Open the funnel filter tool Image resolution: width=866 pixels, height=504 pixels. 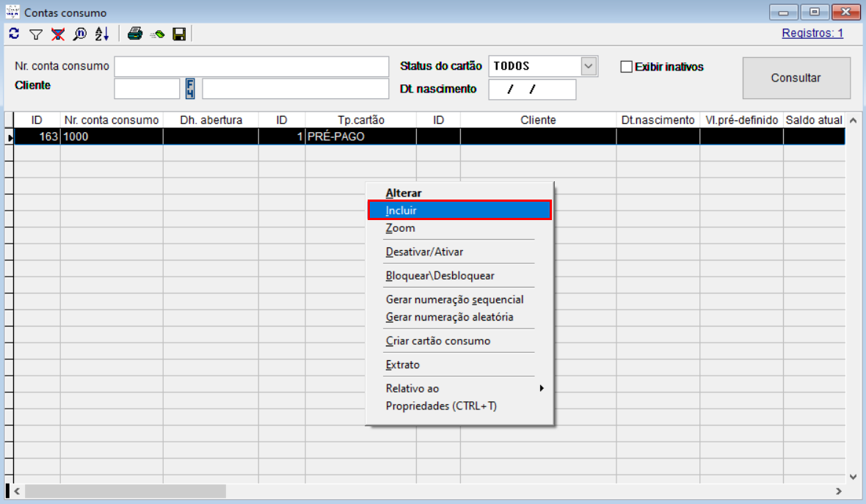(36, 34)
